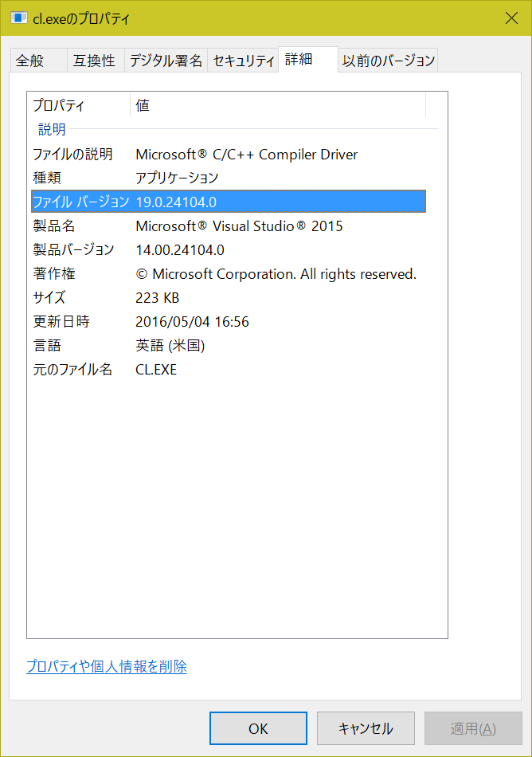This screenshot has height=757, width=532.
Task: Confirm with the OK button
Action: [258, 728]
